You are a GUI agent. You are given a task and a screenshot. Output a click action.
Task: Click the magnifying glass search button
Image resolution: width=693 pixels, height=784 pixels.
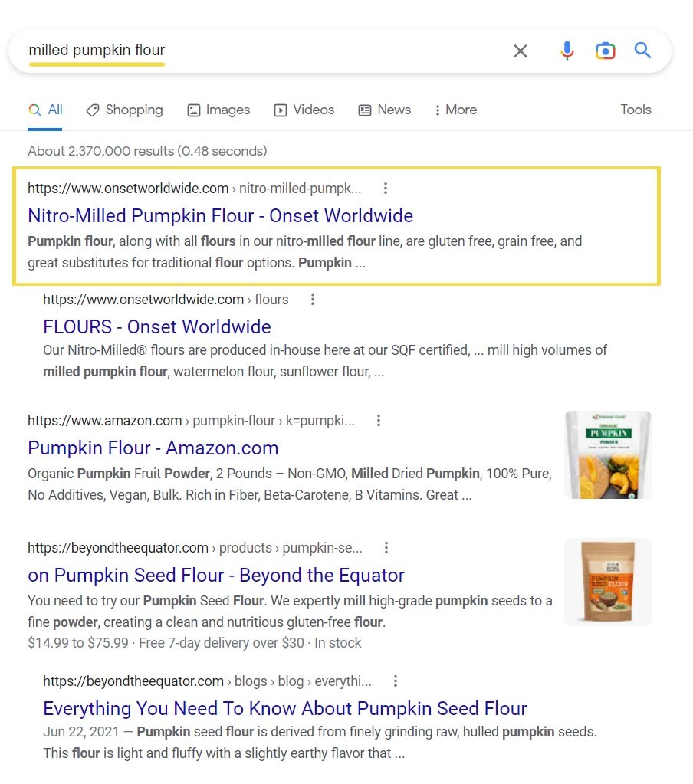642,51
